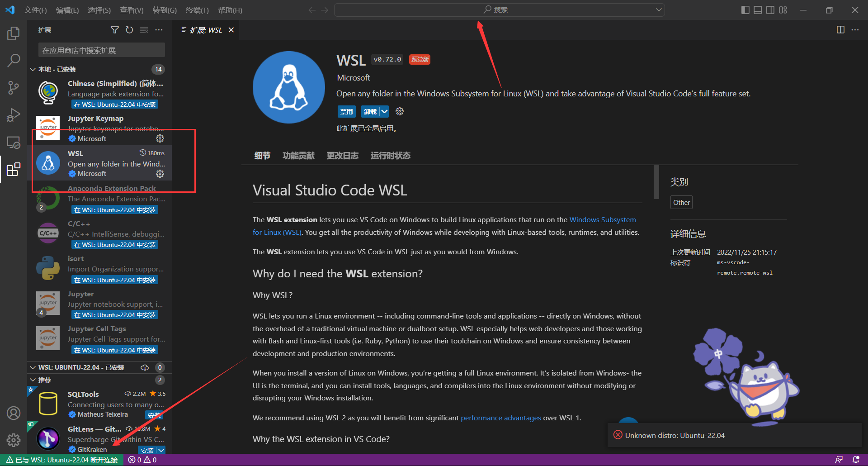This screenshot has width=868, height=466.
Task: Open gear settings for Jupyter Keymap extension
Action: pos(160,138)
